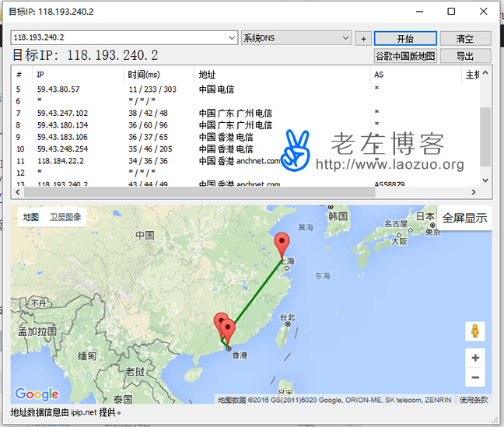Viewport: 504px width, 427px height.
Task: Open the 系统DNS dropdown list
Action: click(x=346, y=38)
